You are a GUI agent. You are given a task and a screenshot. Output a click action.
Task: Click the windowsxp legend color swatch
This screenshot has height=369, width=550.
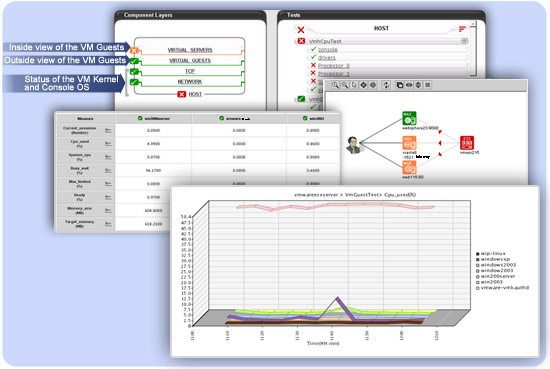[478, 259]
